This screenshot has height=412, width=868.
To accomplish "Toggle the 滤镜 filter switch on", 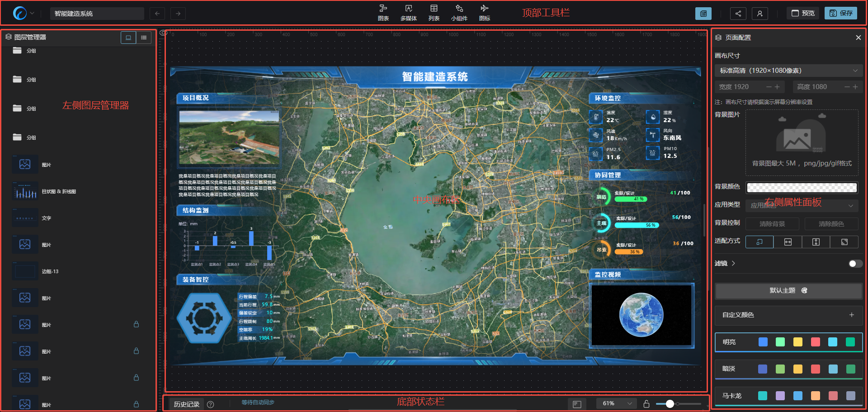I will [855, 264].
